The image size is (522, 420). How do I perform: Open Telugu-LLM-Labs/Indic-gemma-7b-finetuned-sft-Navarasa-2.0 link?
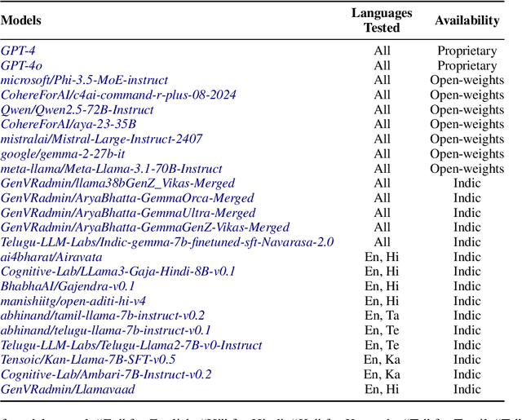[167, 242]
